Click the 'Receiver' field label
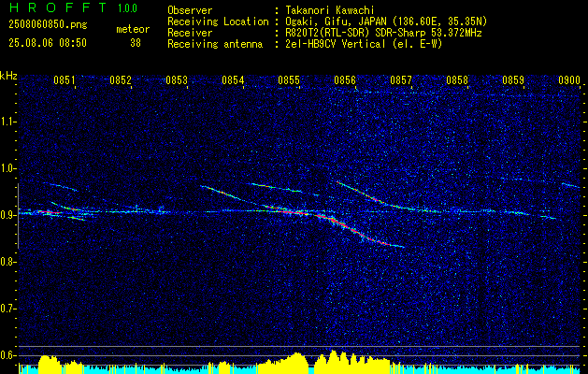 pyautogui.click(x=190, y=33)
